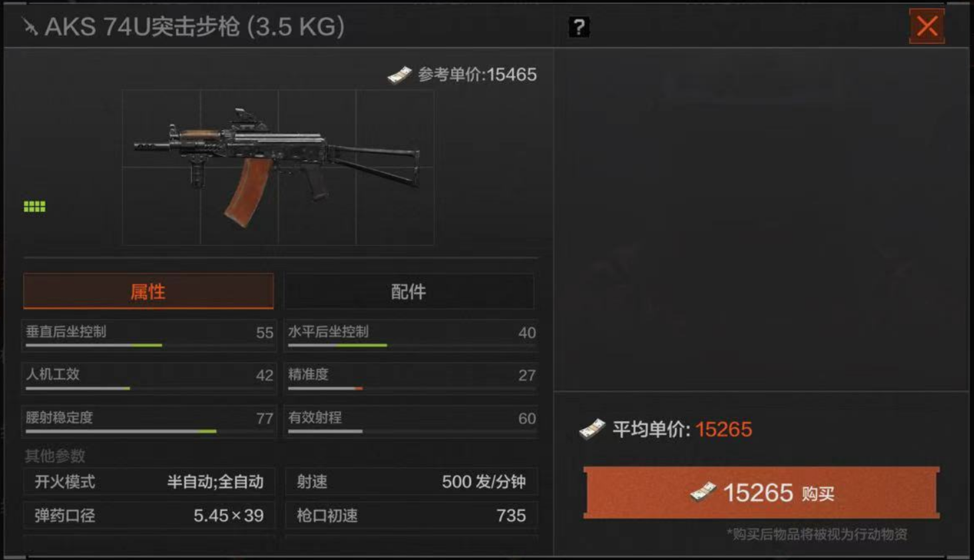The height and width of the screenshot is (560, 974).
Task: Click the AKS 74U weapon preview image
Action: (x=278, y=167)
